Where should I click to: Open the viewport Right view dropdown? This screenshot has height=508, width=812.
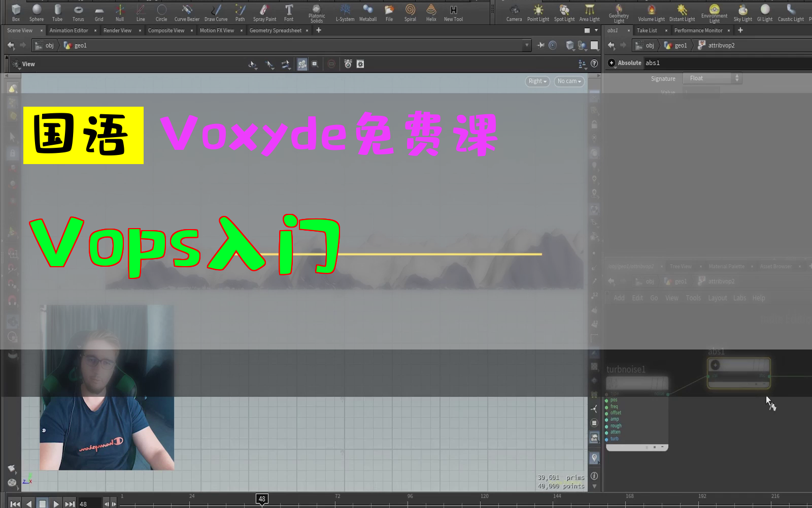(537, 81)
